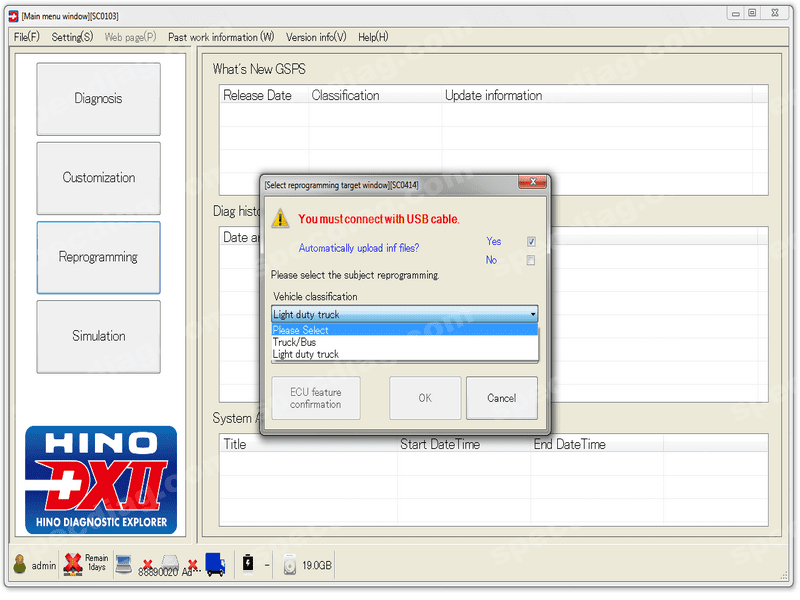Click the laptop PC icon in status bar
This screenshot has height=600, width=800.
tap(123, 564)
